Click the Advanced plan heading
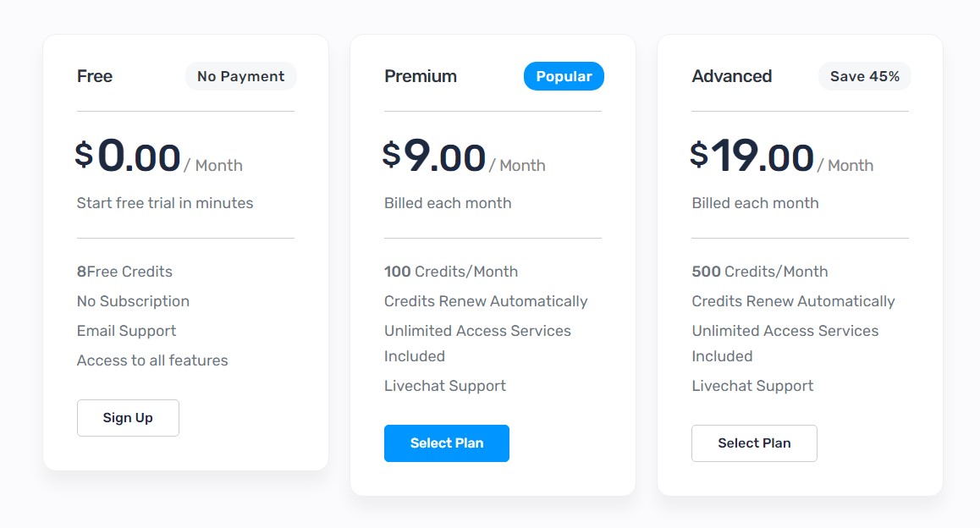Image resolution: width=980 pixels, height=528 pixels. (x=732, y=76)
